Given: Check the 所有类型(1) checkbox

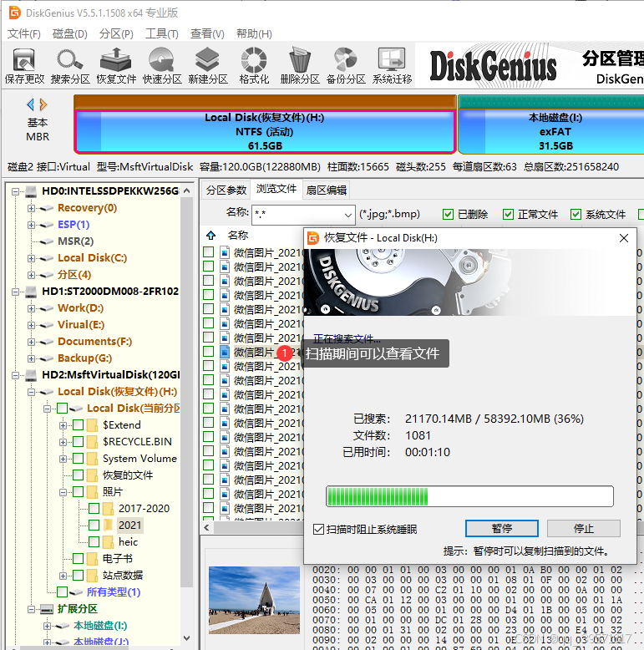Looking at the screenshot, I should click(x=62, y=592).
